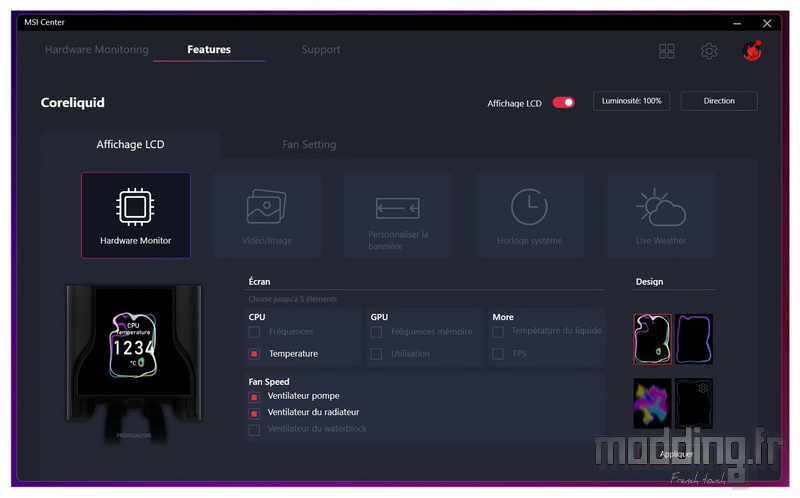800x498 pixels.
Task: Enable Température du liquide checkbox
Action: (x=498, y=332)
